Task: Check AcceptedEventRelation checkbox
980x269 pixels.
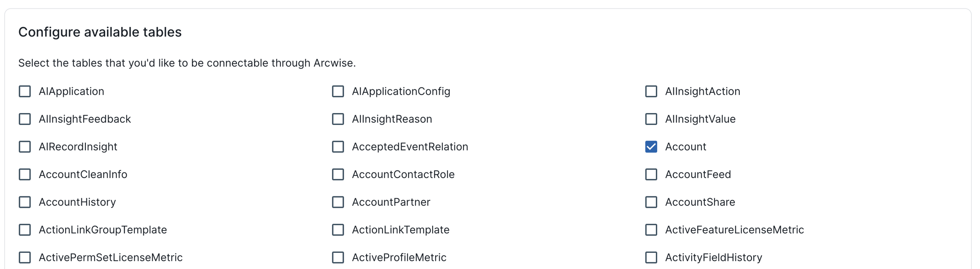Action: [338, 147]
